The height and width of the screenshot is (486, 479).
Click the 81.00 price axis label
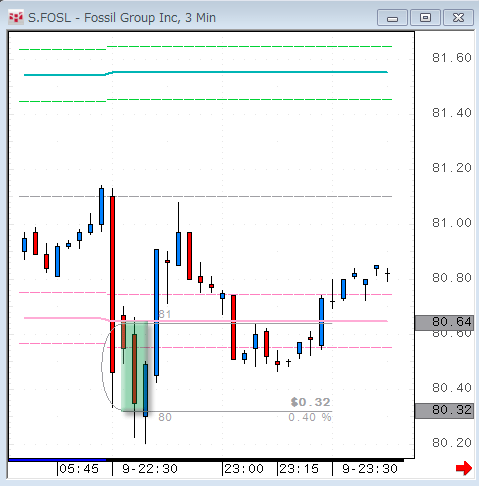coord(452,223)
